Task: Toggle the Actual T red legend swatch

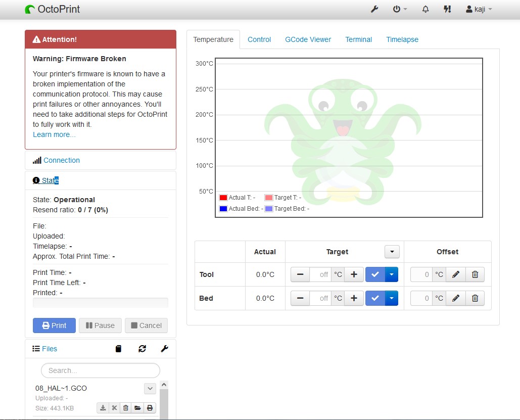Action: tap(223, 198)
